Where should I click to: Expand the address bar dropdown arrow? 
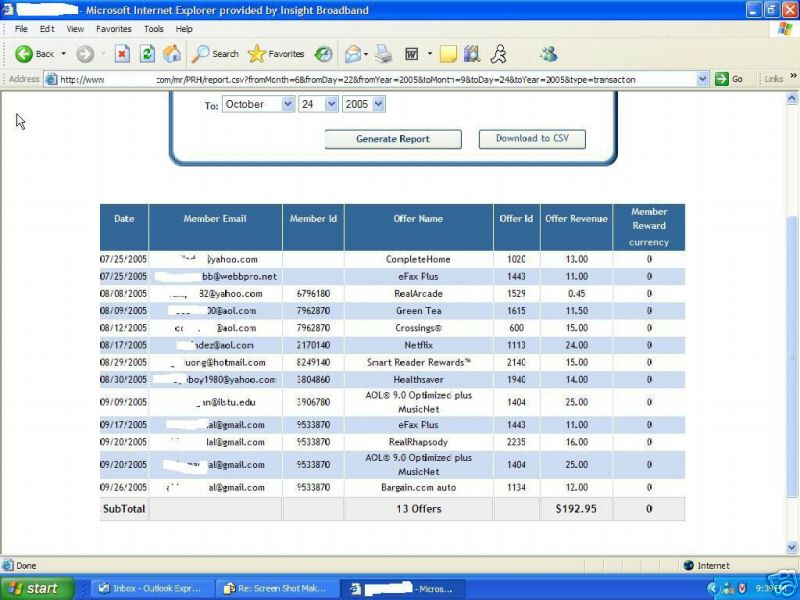click(703, 79)
